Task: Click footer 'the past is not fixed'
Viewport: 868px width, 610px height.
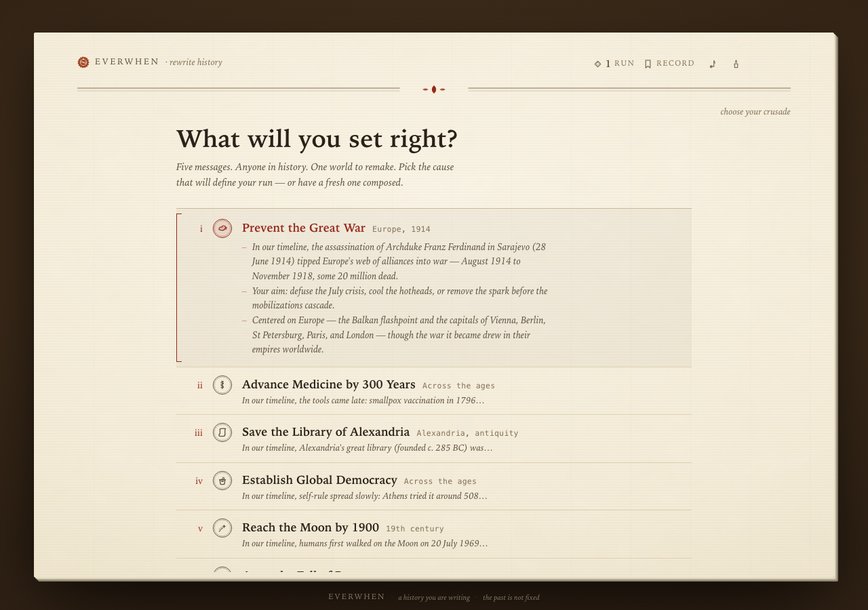Action: tap(511, 598)
